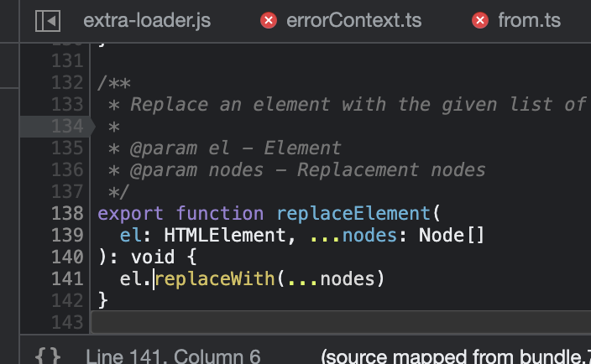Screen dimensions: 591x364
Task: Click error icon on errorContext.ts tab
Action: (269, 20)
